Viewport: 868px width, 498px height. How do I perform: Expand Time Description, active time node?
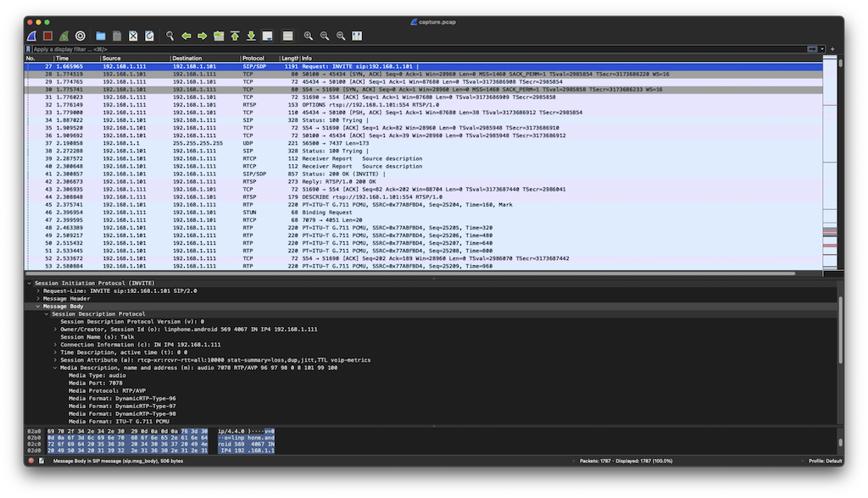pyautogui.click(x=55, y=352)
